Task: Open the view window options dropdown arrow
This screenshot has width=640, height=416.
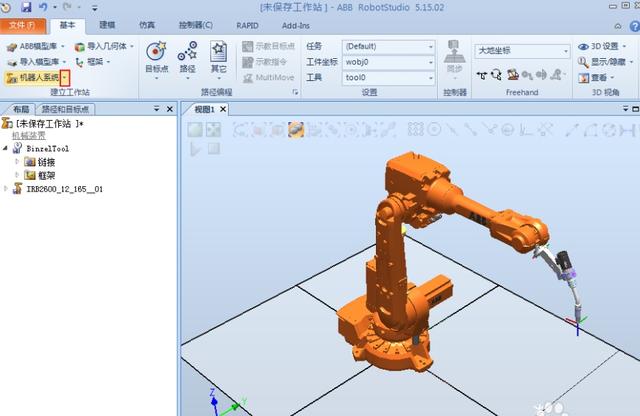Action: (x=626, y=109)
